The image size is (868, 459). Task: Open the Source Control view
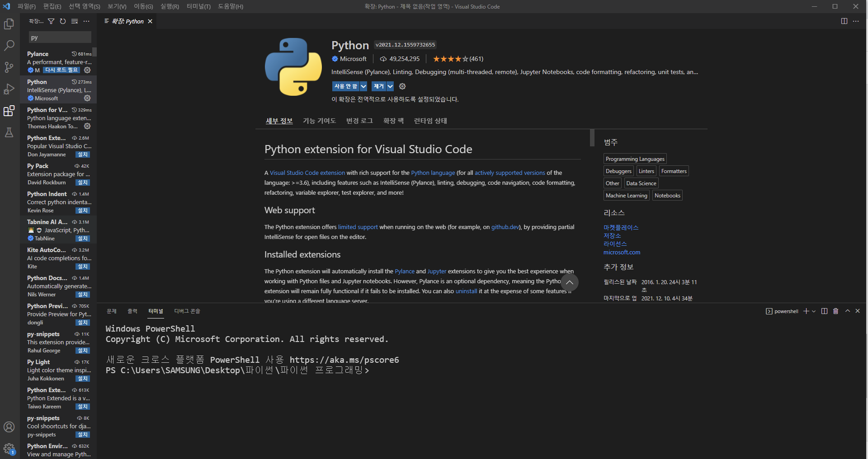point(9,67)
